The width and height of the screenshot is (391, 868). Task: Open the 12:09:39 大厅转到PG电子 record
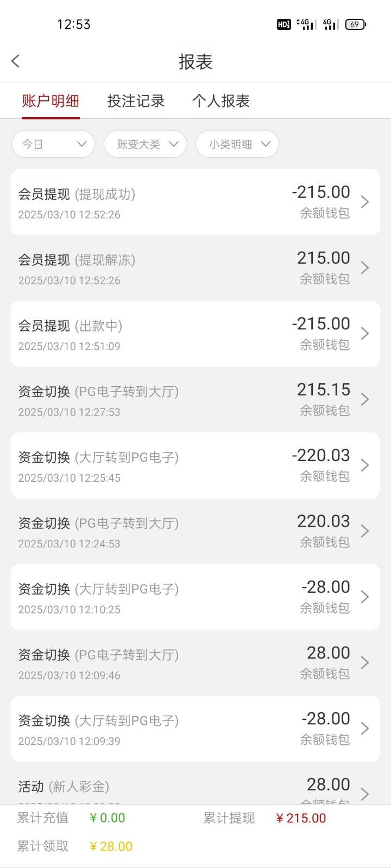pos(195,729)
